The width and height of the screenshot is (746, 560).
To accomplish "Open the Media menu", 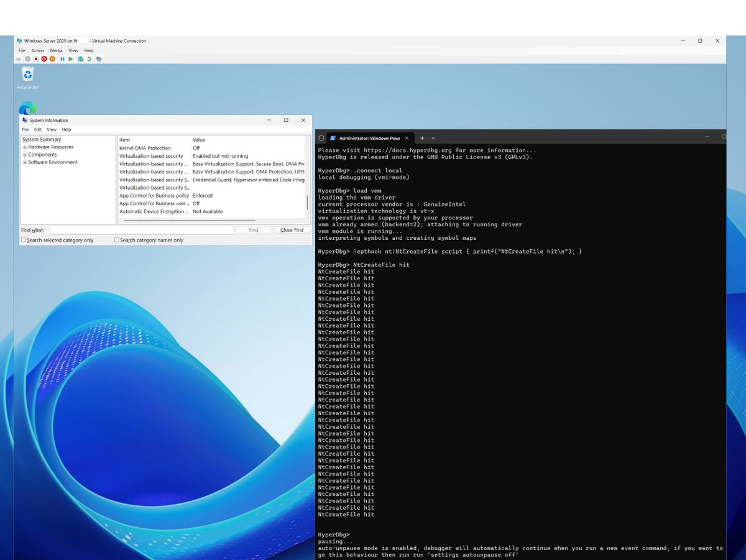I will [57, 50].
